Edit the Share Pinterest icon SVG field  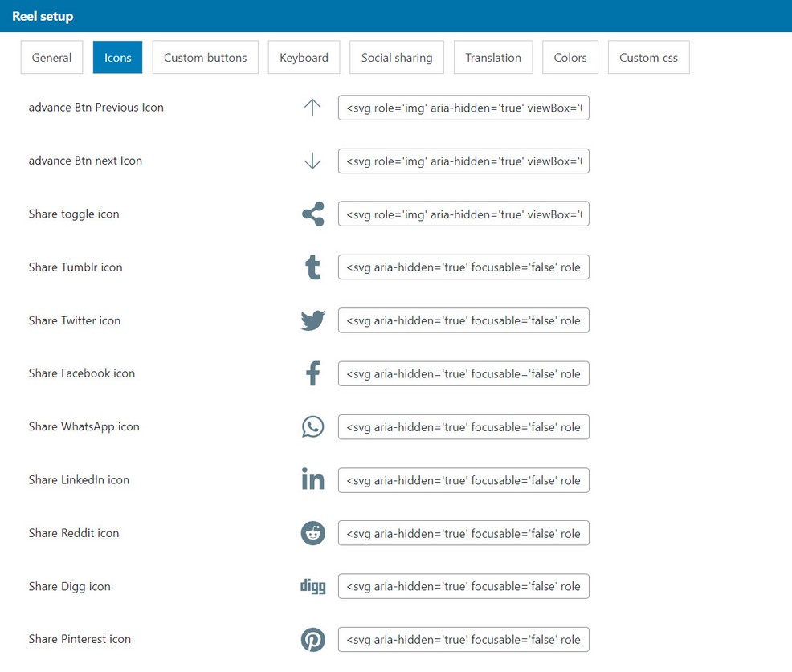[x=463, y=640]
